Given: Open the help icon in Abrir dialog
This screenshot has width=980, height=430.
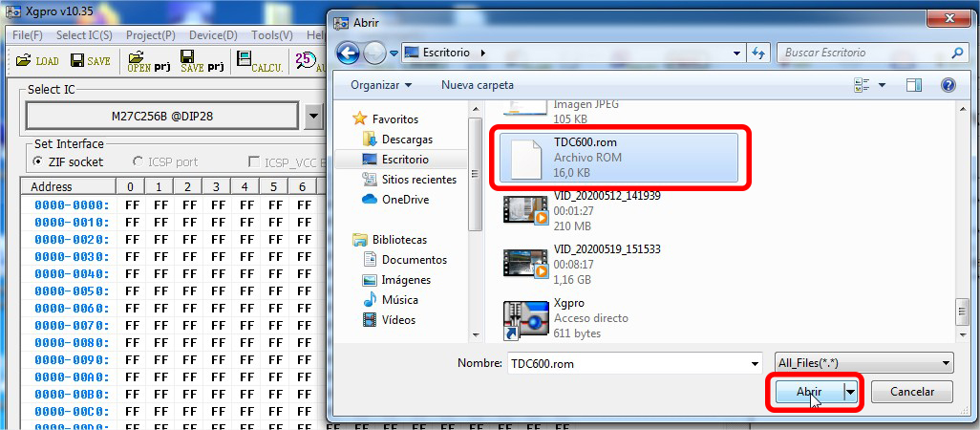Looking at the screenshot, I should click(x=948, y=85).
